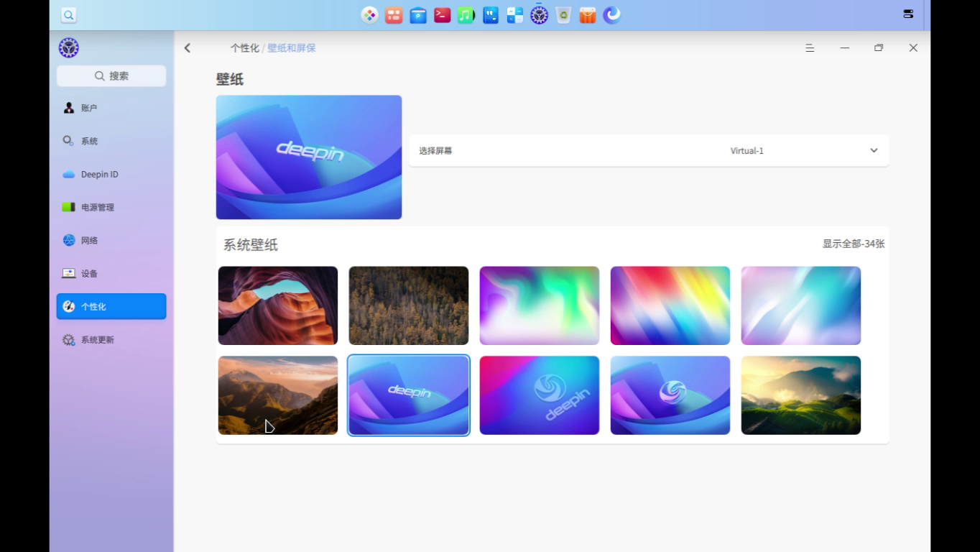Pick the blue swirl logo-only wallpaper
980x552 pixels.
670,395
